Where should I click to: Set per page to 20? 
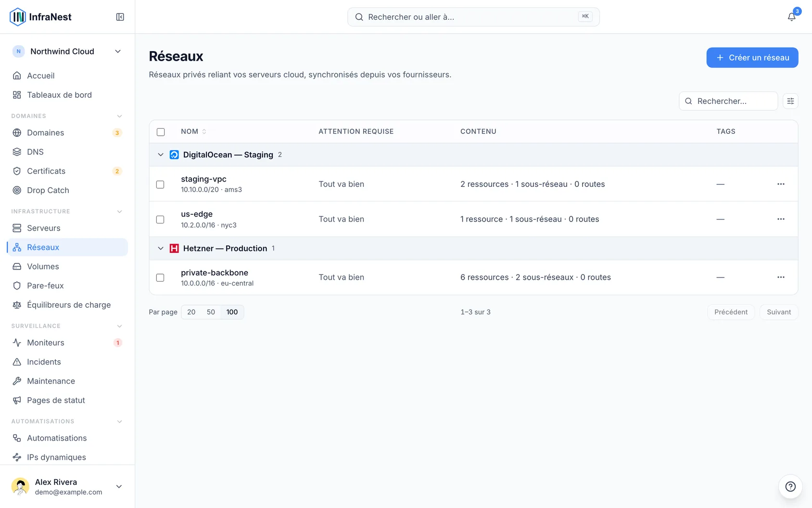[x=191, y=312]
